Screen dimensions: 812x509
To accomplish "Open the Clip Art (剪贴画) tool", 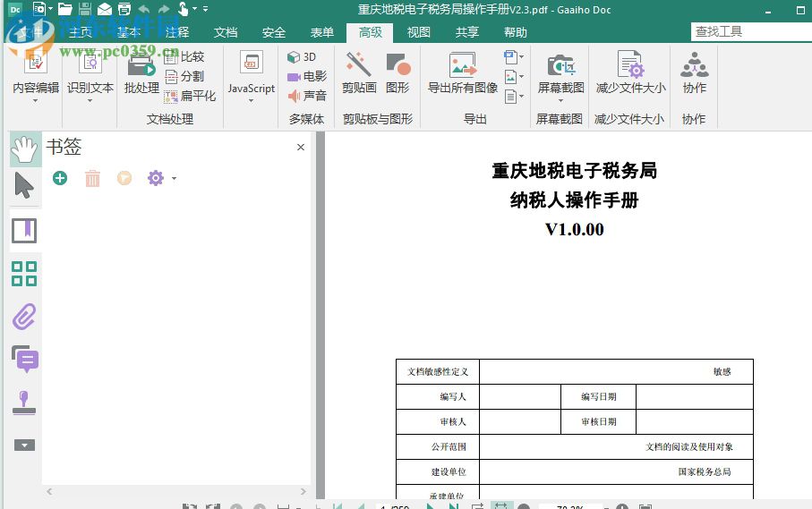I will click(x=359, y=73).
